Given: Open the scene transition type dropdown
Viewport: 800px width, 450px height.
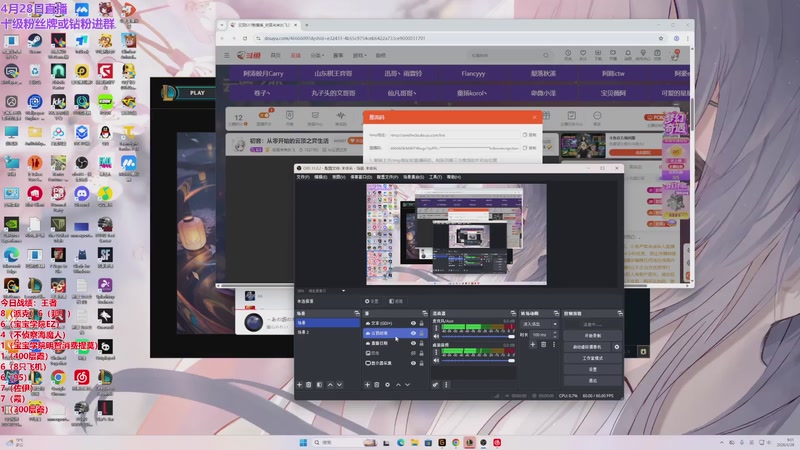Looking at the screenshot, I should 539,324.
